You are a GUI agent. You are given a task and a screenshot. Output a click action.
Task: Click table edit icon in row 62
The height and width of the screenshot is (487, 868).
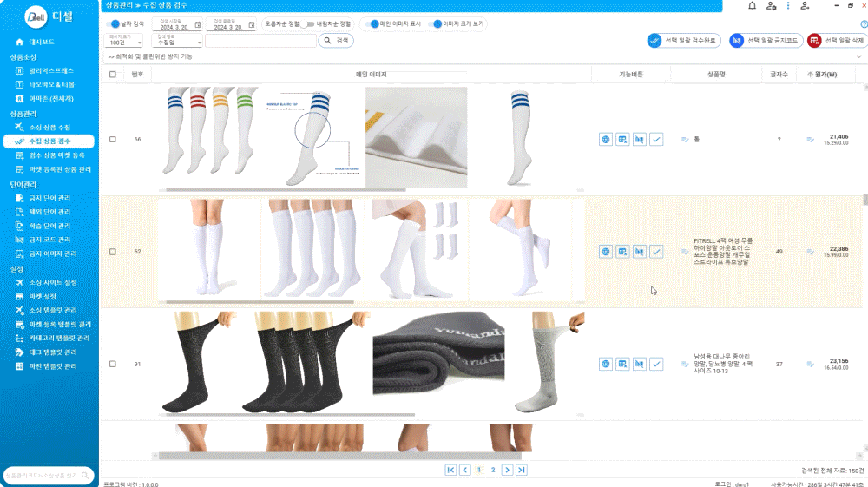coord(622,252)
